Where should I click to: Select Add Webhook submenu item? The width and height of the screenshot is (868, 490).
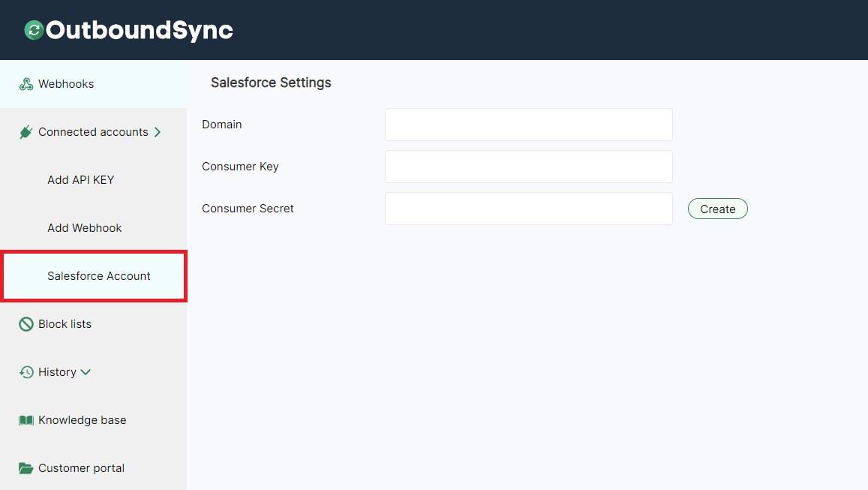[85, 228]
